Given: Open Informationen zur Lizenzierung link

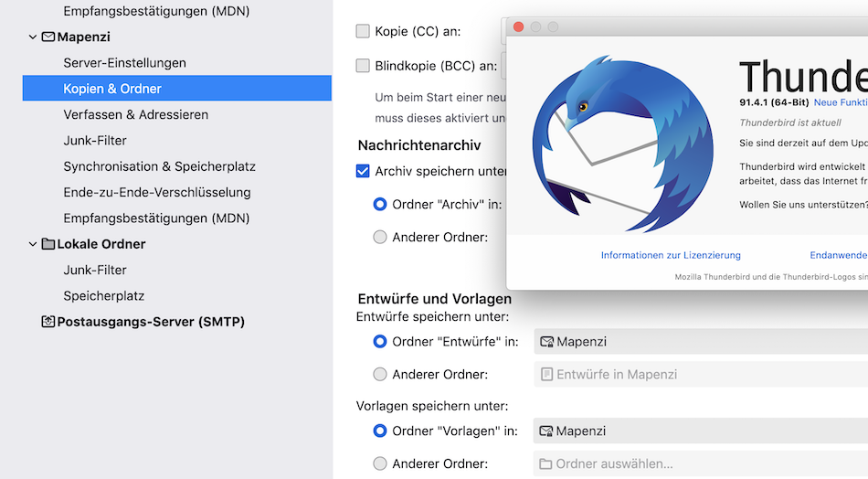Looking at the screenshot, I should pyautogui.click(x=671, y=255).
